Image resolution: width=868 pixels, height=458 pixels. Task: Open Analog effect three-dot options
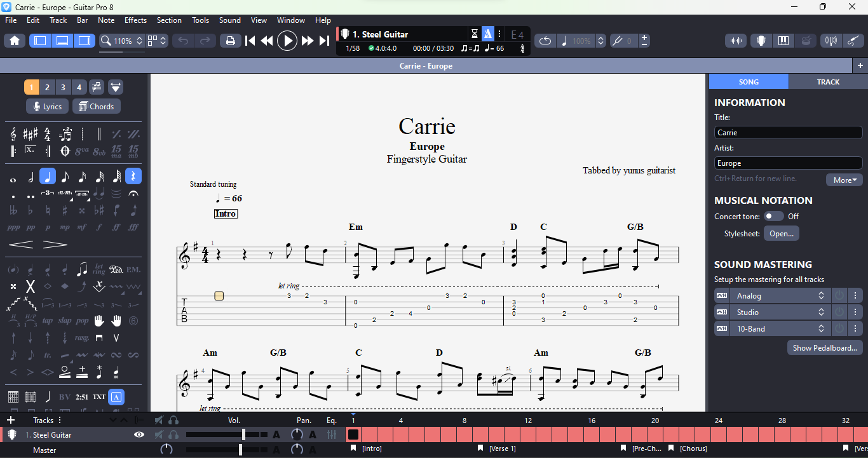click(x=855, y=296)
